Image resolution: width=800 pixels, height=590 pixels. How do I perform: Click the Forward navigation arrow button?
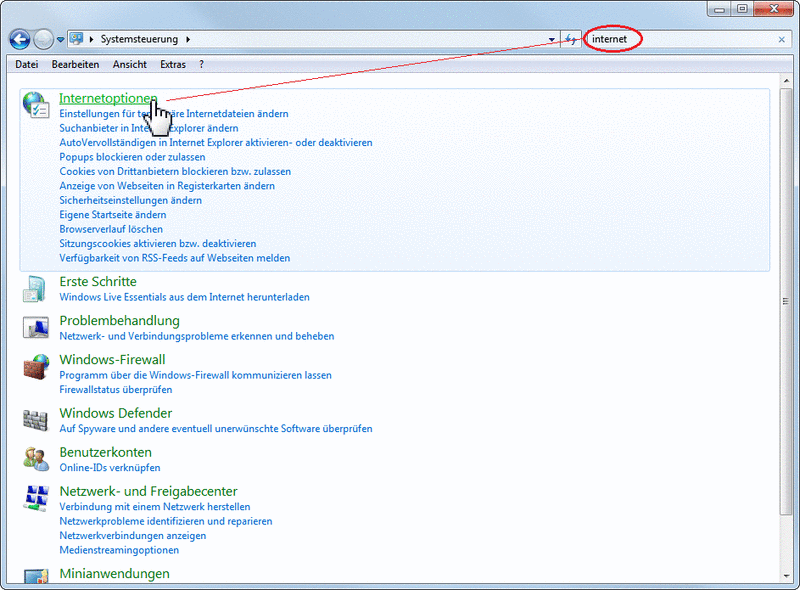tap(43, 39)
